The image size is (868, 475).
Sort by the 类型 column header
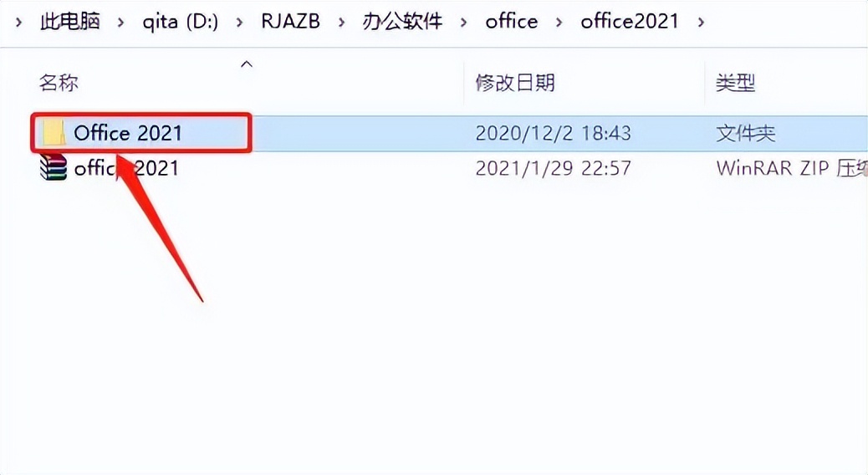tap(736, 83)
